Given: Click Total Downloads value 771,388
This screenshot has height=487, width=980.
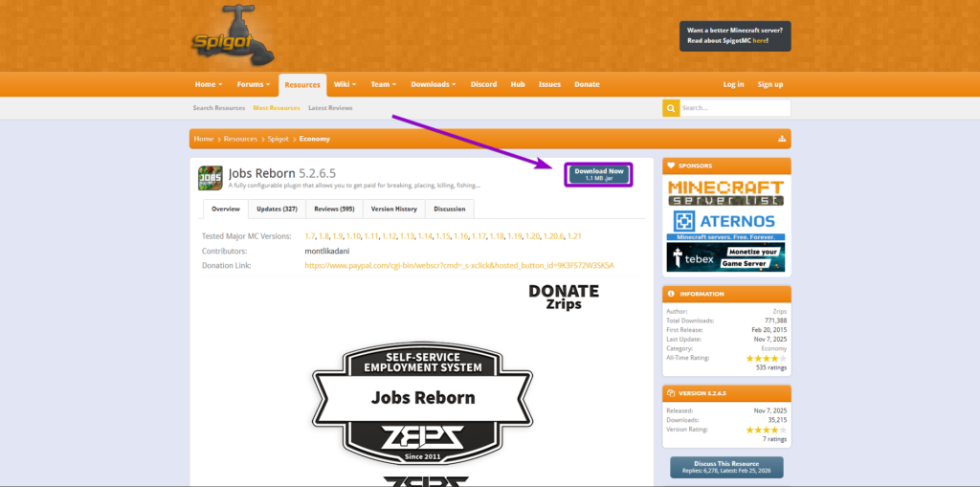Looking at the screenshot, I should (x=775, y=321).
